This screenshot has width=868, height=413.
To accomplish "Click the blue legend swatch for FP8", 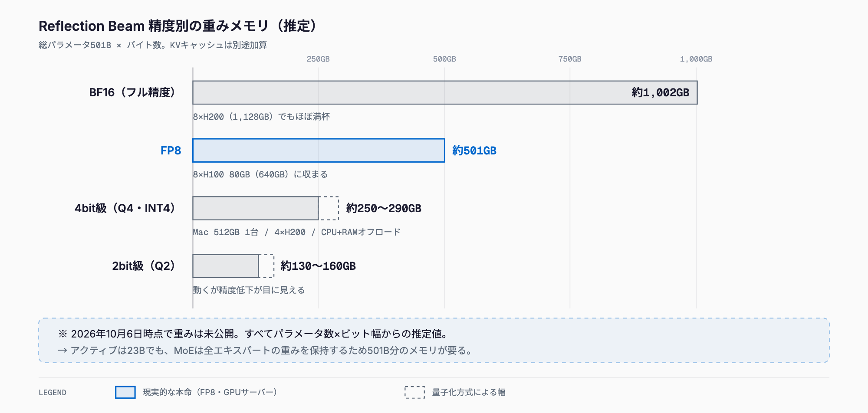I will pyautogui.click(x=125, y=392).
